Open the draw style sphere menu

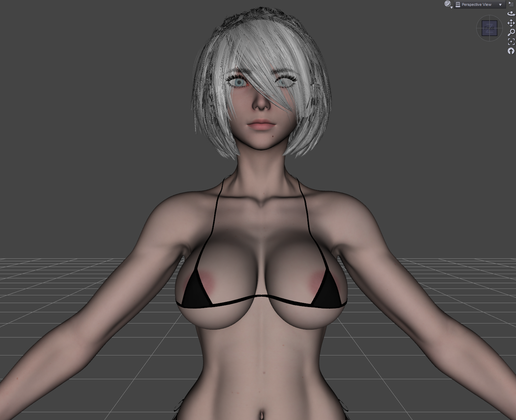(448, 4)
